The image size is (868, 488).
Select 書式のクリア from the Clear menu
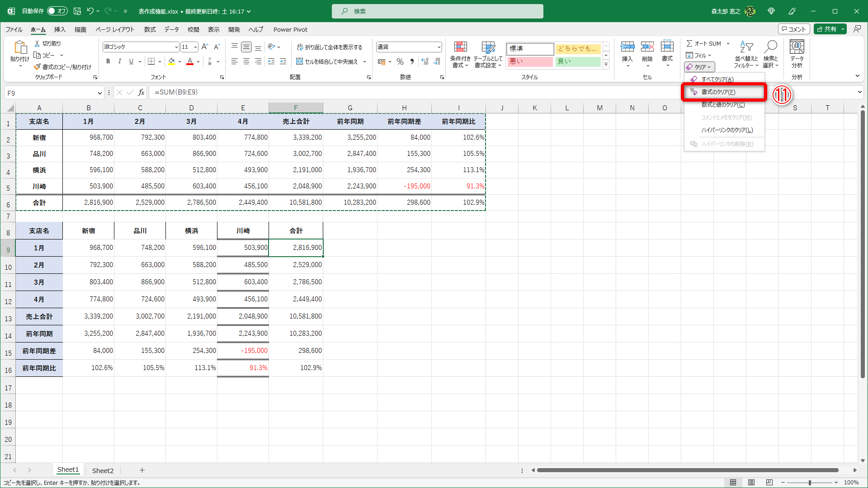(718, 92)
